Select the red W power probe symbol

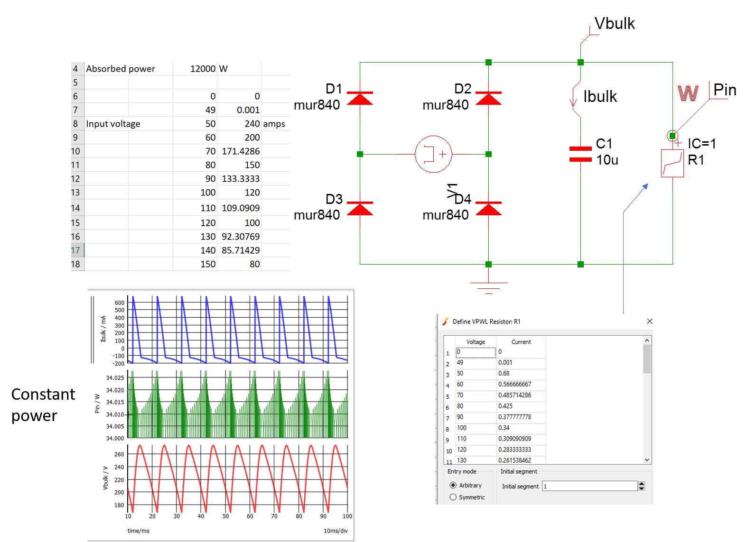[688, 93]
